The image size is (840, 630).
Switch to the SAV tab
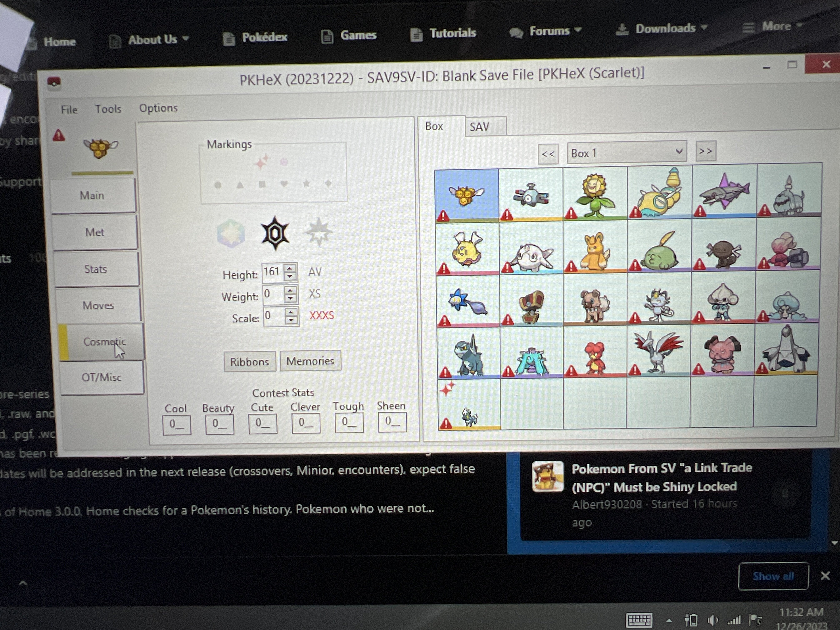coord(480,127)
